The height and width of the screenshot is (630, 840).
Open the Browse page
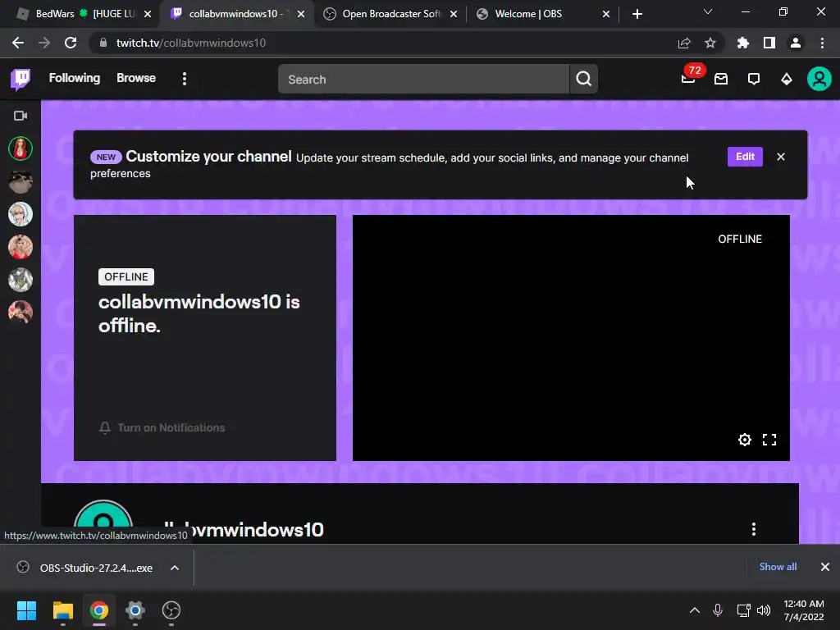tap(136, 78)
